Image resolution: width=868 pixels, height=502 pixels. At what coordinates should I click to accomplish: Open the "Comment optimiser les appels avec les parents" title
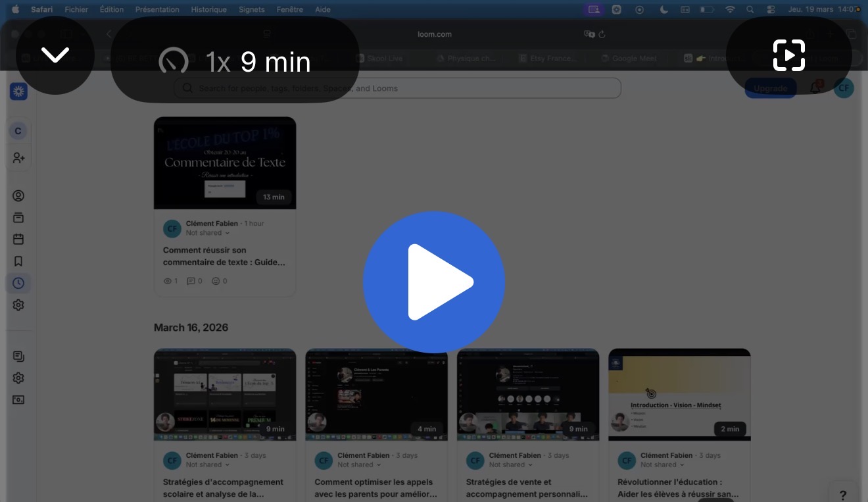[376, 488]
